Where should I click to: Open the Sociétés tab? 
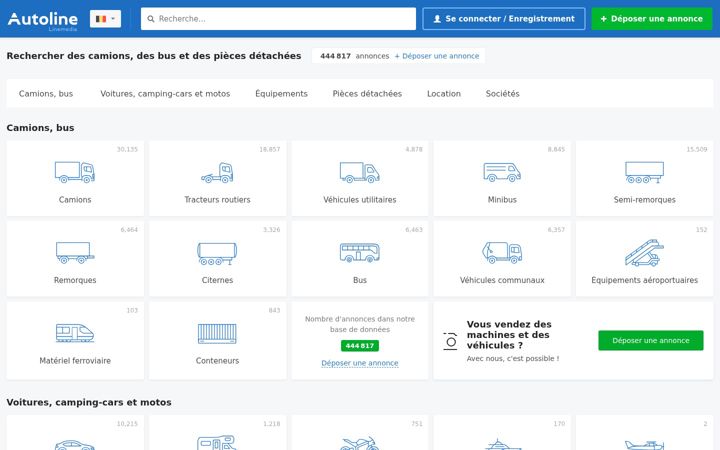click(503, 94)
